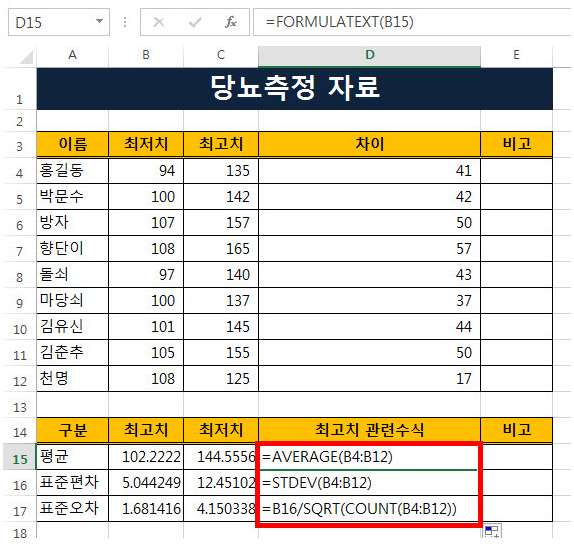Click the name cell 박문수
Screen dimensions: 574x553
(72, 197)
